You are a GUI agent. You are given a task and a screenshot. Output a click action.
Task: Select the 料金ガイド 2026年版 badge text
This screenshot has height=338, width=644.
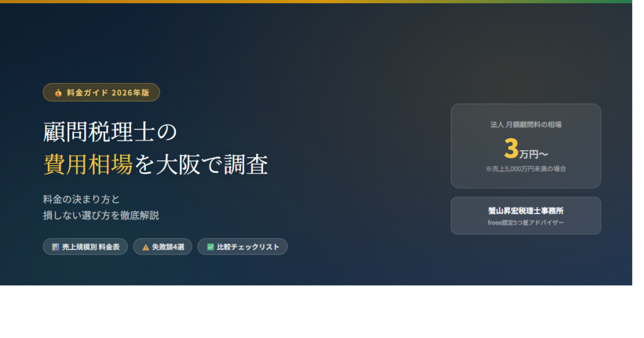tap(108, 93)
